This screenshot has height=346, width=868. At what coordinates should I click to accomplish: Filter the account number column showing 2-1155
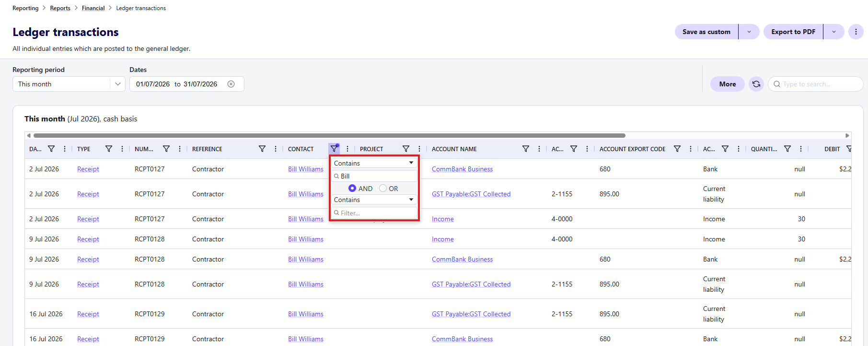pos(574,149)
